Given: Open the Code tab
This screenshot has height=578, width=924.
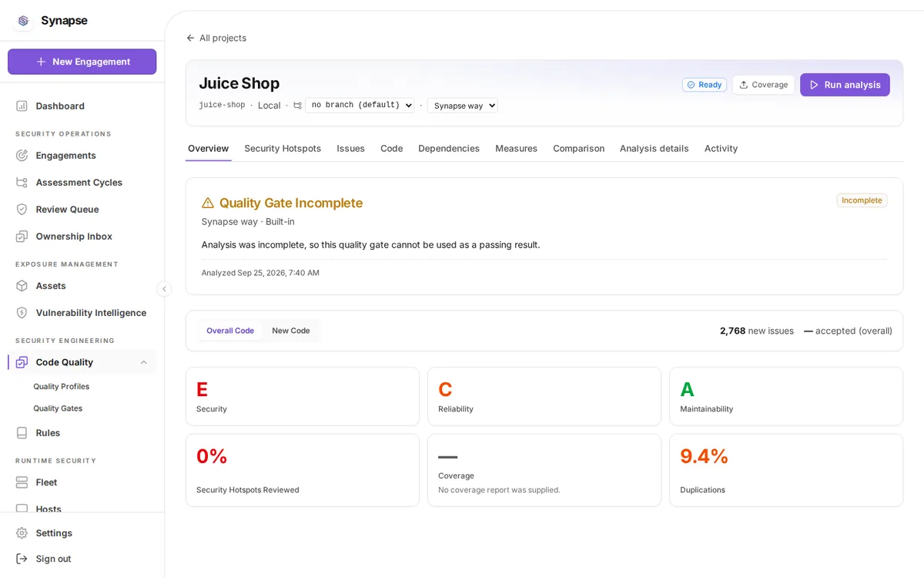Looking at the screenshot, I should click(x=391, y=148).
